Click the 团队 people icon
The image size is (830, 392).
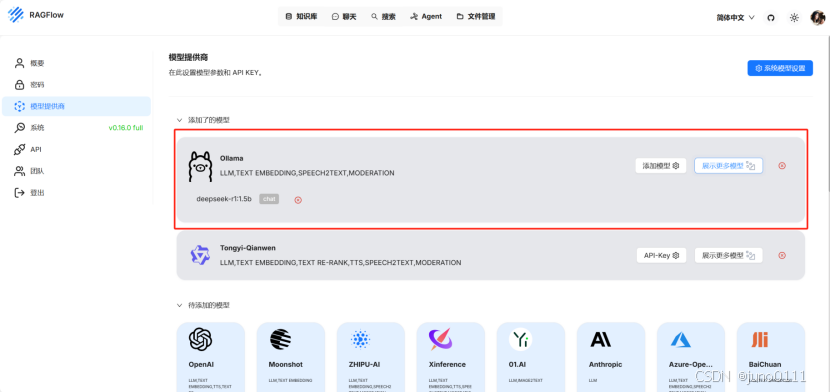tap(20, 171)
